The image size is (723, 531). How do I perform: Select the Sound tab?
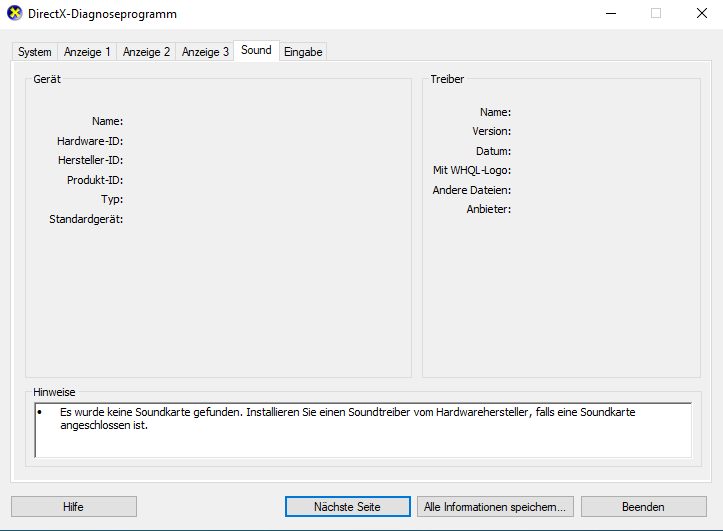point(256,50)
